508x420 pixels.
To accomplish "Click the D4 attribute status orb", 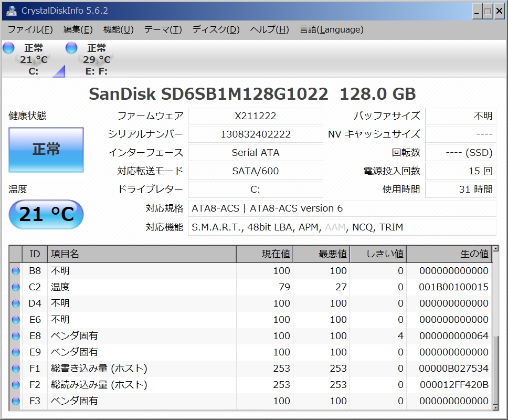I will [x=16, y=303].
